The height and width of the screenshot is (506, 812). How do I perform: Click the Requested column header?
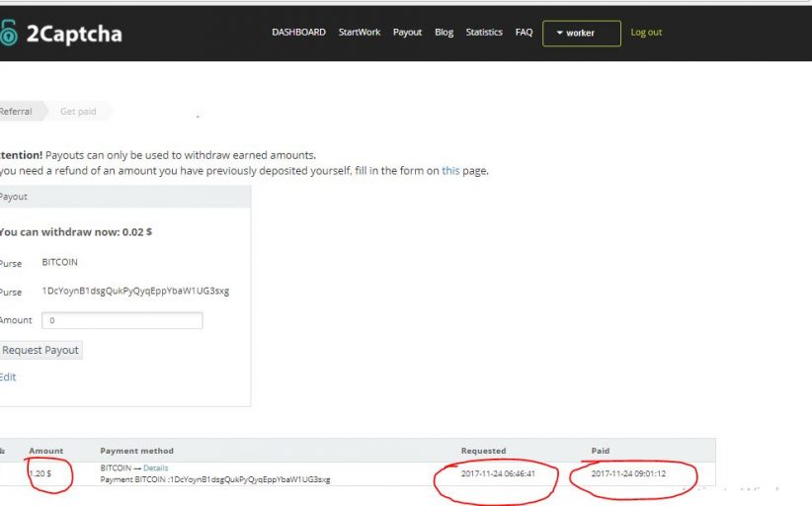(483, 451)
